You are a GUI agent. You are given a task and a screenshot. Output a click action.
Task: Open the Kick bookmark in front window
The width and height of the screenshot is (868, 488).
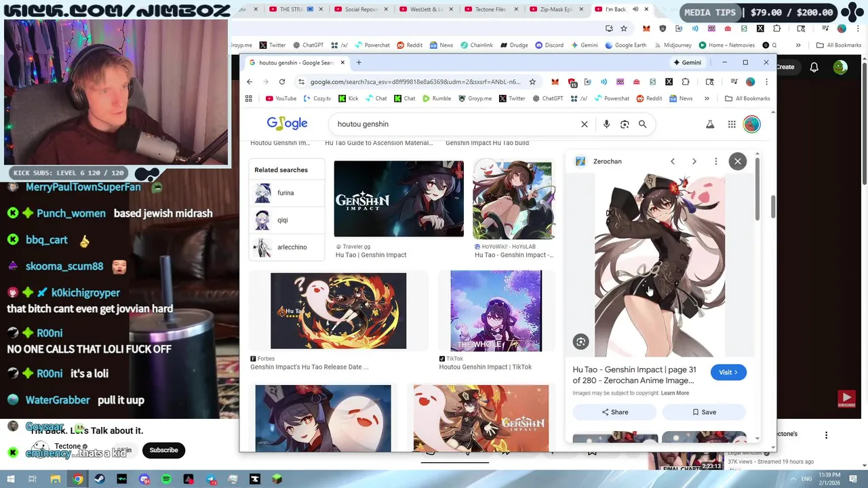pyautogui.click(x=348, y=98)
